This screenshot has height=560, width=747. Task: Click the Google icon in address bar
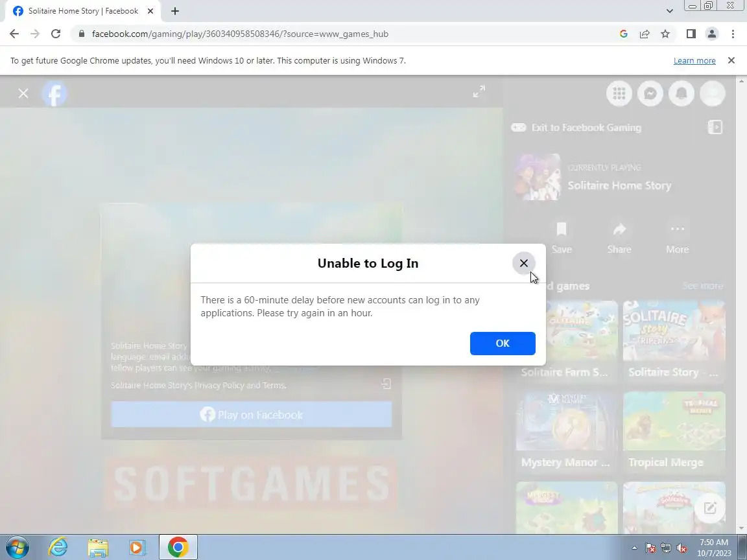tap(624, 34)
